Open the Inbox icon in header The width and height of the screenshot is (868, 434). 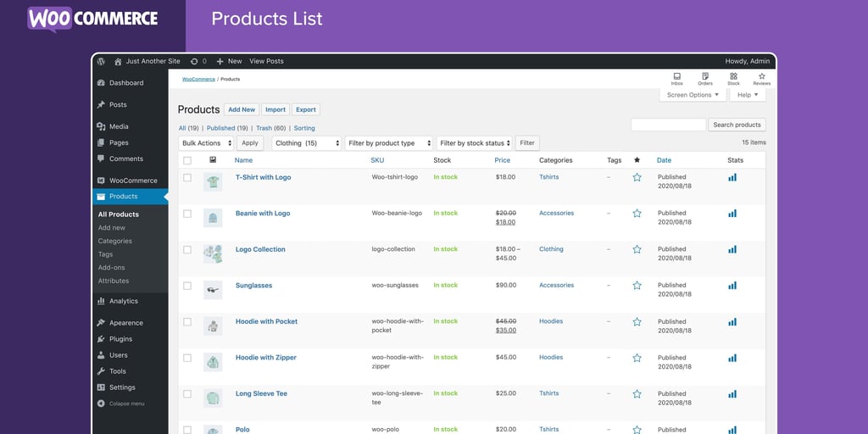676,76
